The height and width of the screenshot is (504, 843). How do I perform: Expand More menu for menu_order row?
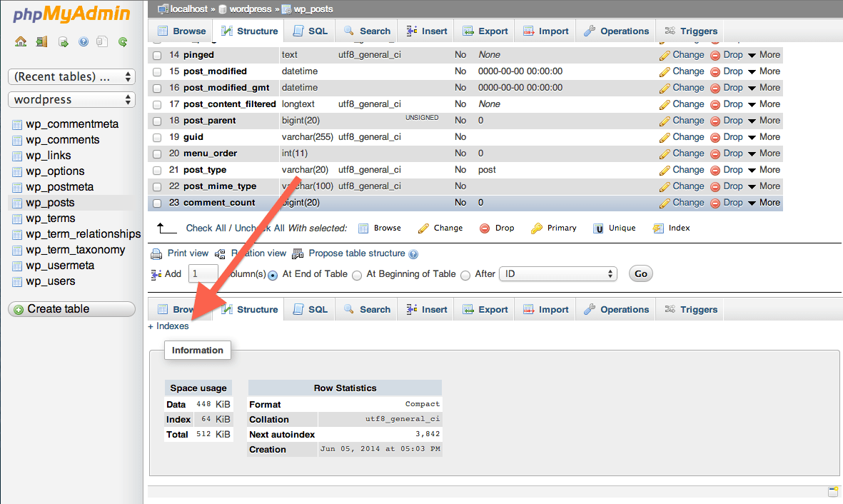[x=764, y=153]
